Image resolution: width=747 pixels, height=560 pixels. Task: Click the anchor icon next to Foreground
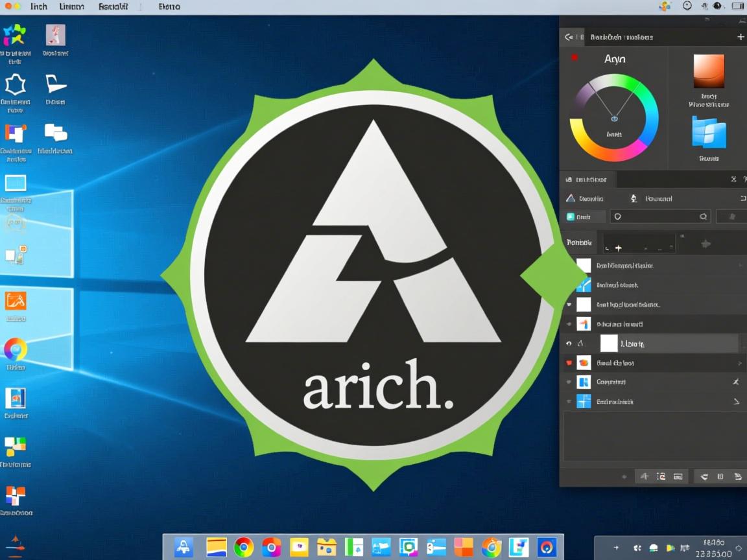tap(634, 198)
